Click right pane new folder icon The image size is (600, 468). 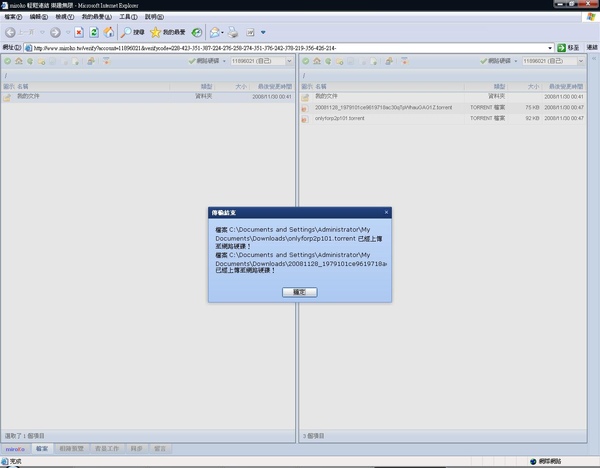tap(339, 61)
